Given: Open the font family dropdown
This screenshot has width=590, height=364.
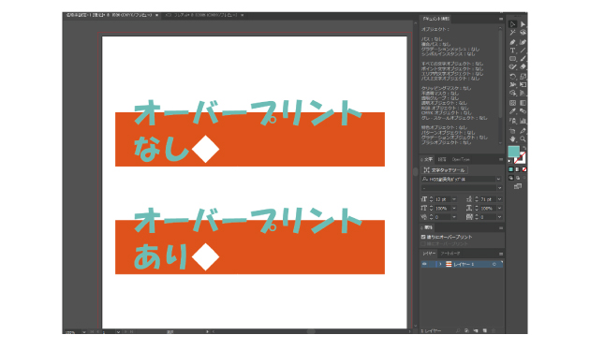Looking at the screenshot, I should 499,180.
